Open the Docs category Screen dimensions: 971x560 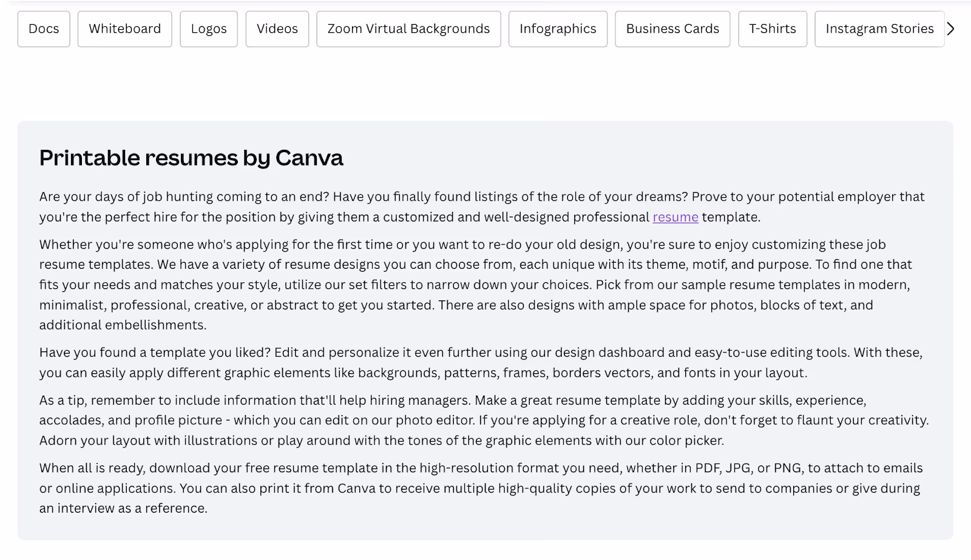[44, 29]
